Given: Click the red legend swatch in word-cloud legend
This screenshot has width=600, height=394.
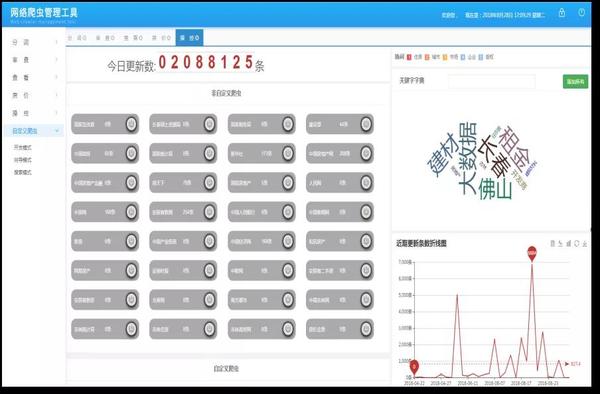Looking at the screenshot, I should (x=409, y=57).
